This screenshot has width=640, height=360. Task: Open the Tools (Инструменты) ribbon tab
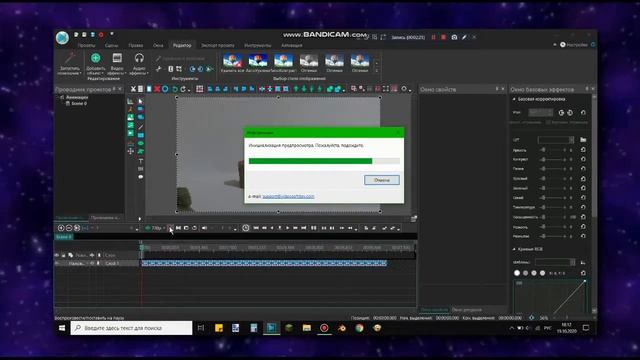point(258,45)
